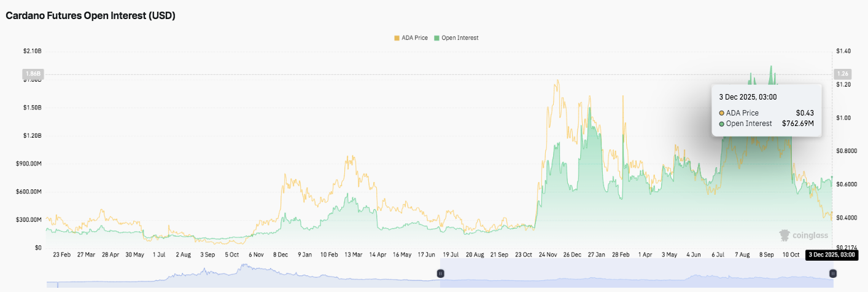Image resolution: width=868 pixels, height=292 pixels.
Task: Click the coinglass watermark logo
Action: [x=803, y=235]
